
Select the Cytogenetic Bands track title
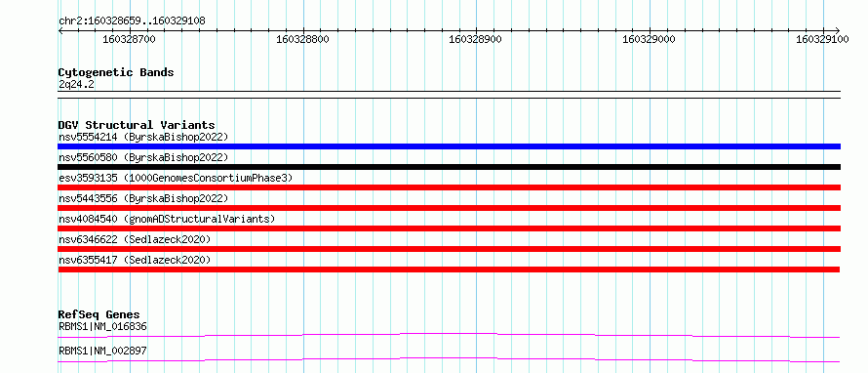(x=116, y=72)
